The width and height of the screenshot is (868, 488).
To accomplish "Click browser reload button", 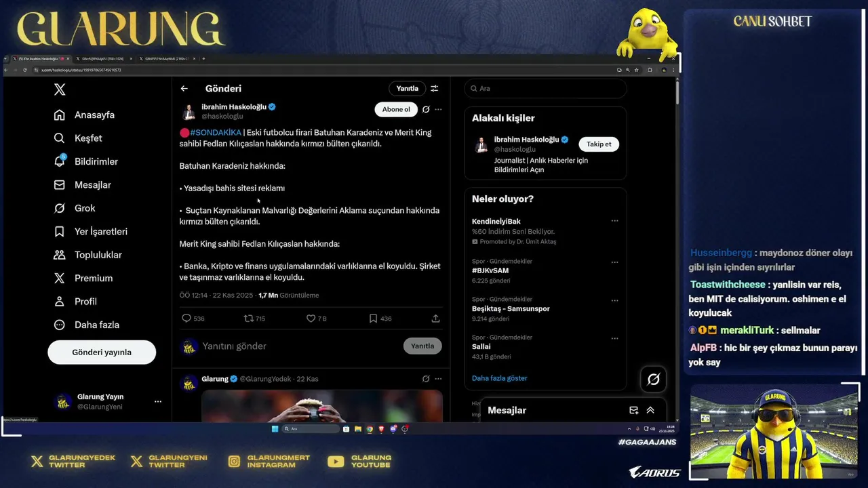I will point(25,70).
